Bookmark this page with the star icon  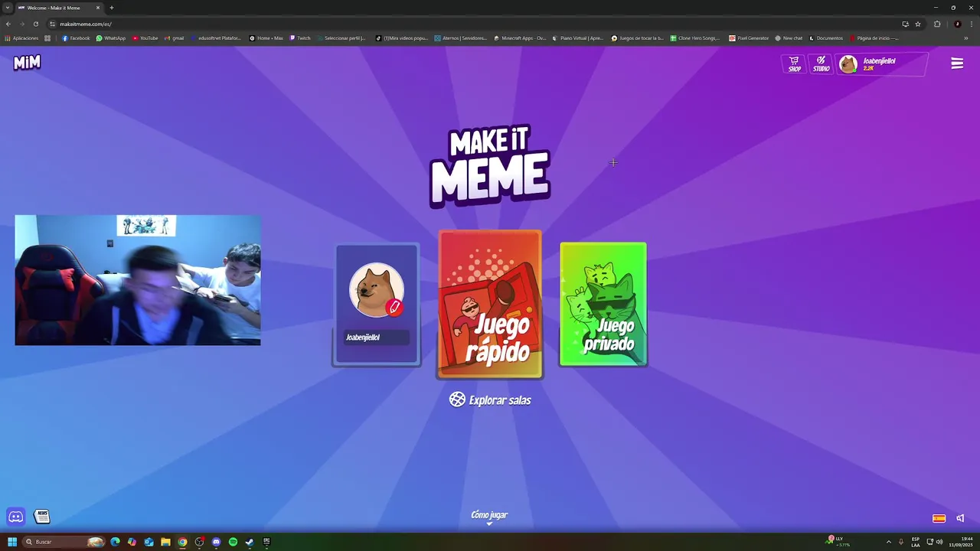coord(918,24)
